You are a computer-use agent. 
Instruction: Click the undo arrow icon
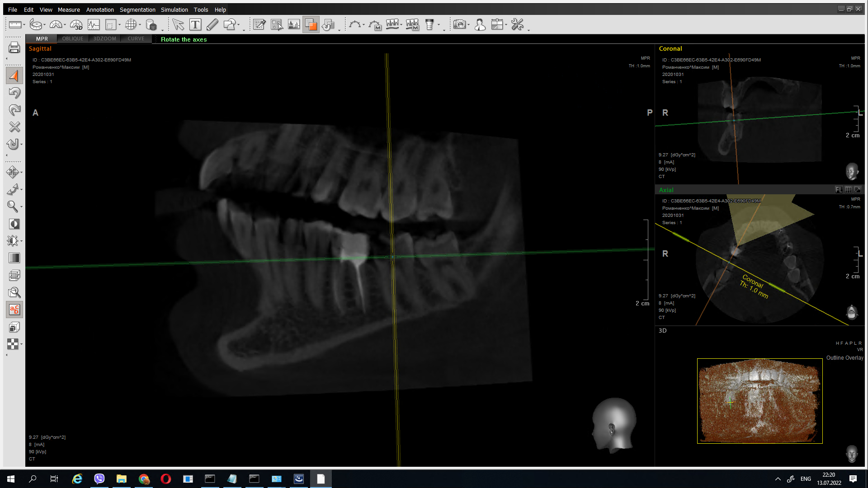pos(14,93)
